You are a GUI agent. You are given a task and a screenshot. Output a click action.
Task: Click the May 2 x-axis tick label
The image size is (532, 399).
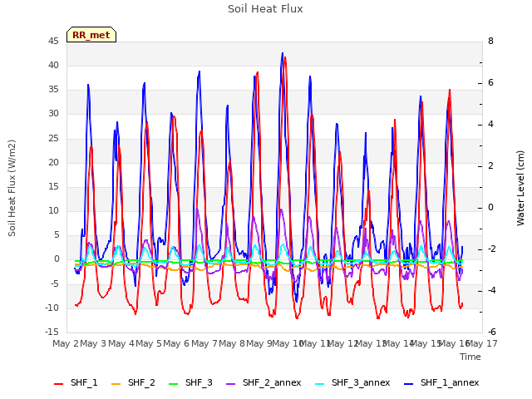[66, 343]
